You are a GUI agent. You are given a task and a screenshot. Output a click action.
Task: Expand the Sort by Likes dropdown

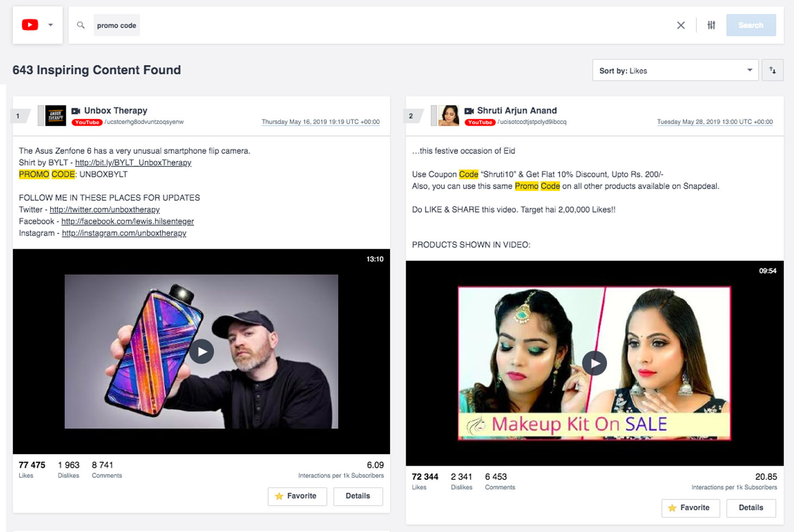(x=675, y=70)
